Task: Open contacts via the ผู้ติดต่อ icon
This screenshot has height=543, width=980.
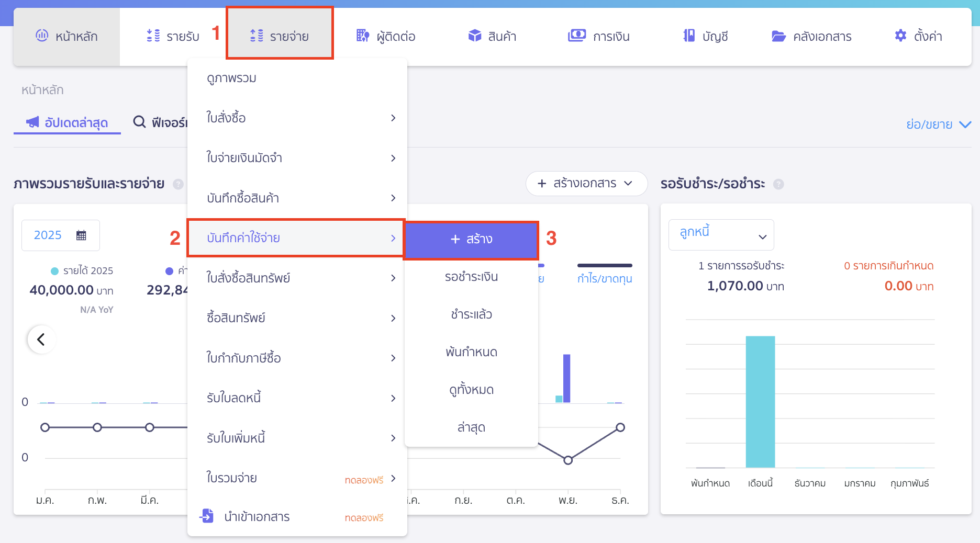Action: click(x=362, y=36)
